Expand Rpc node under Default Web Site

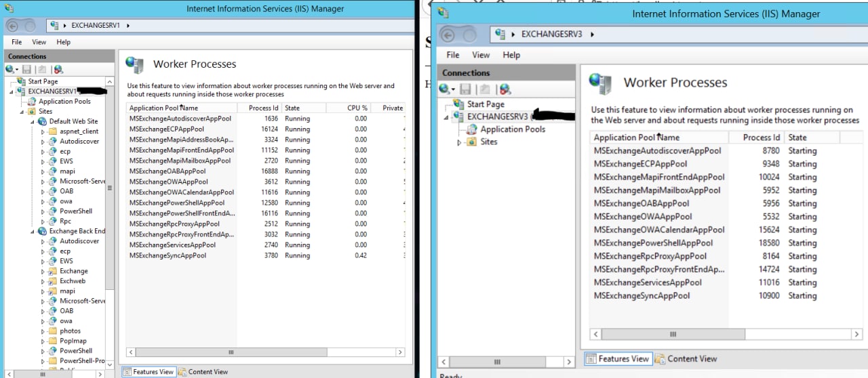pos(43,221)
